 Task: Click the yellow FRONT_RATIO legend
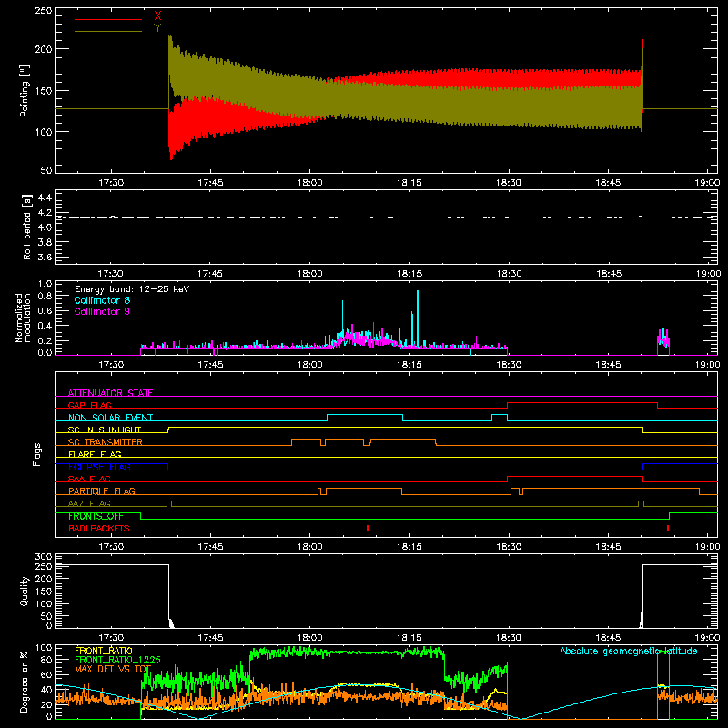(x=104, y=651)
